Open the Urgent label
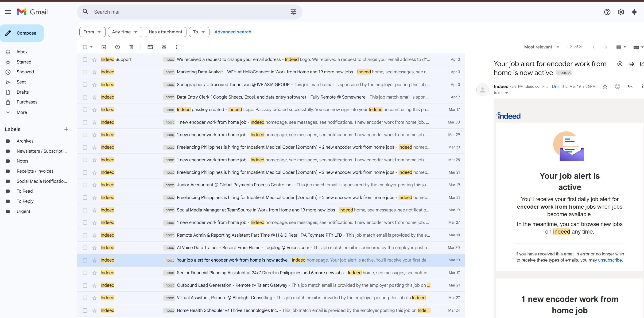 tap(23, 212)
